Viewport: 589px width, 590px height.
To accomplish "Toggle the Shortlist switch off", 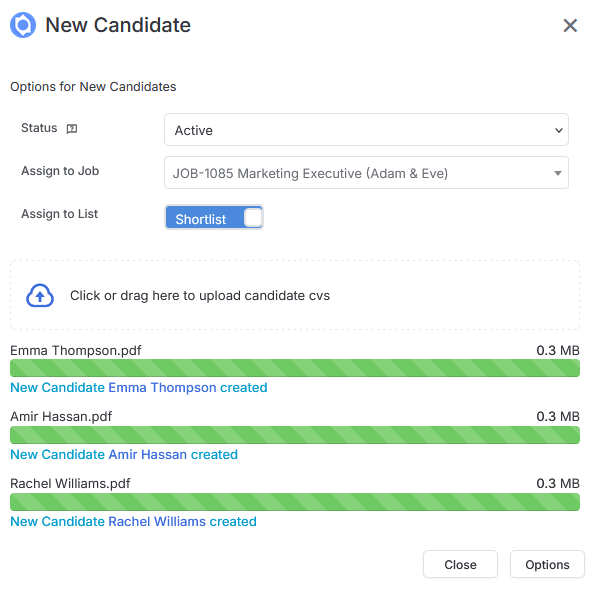I will (x=214, y=217).
